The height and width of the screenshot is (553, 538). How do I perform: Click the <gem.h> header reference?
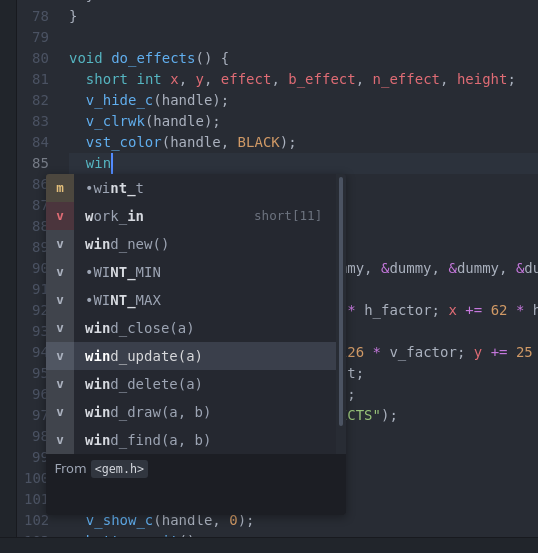point(119,469)
